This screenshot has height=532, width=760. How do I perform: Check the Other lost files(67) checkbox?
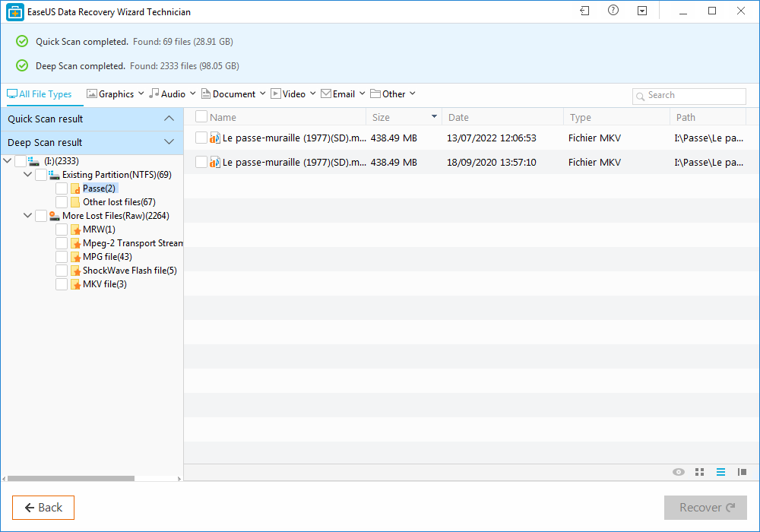pyautogui.click(x=62, y=202)
